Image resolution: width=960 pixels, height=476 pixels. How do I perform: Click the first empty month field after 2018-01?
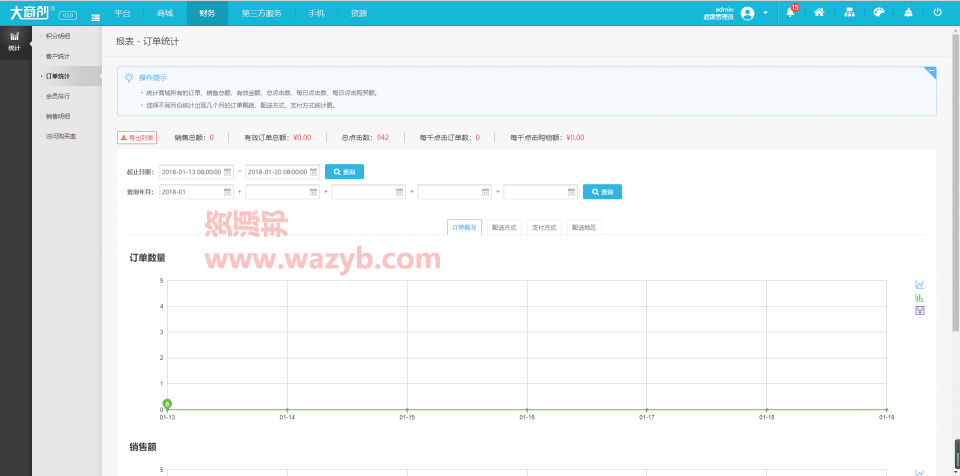coord(282,192)
